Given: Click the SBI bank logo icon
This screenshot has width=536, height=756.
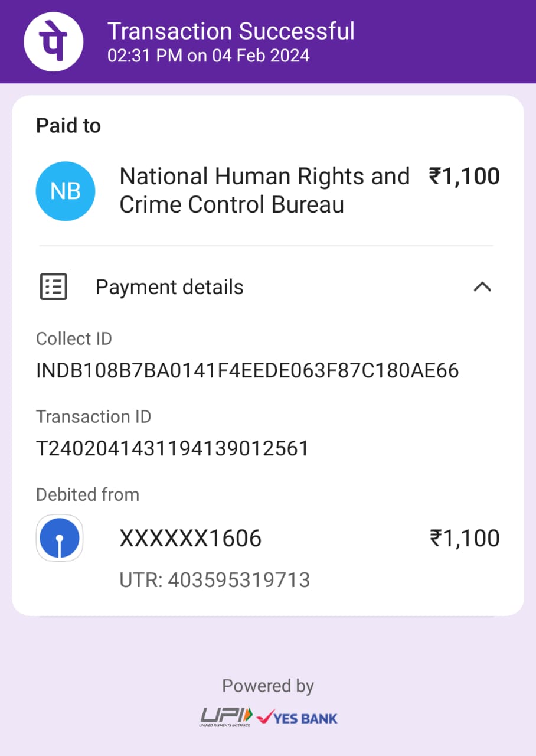Looking at the screenshot, I should pos(60,538).
